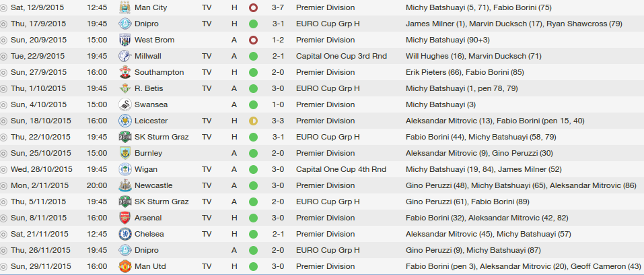The height and width of the screenshot is (275, 644).
Task: Click the Newcastle club crest
Action: [125, 185]
